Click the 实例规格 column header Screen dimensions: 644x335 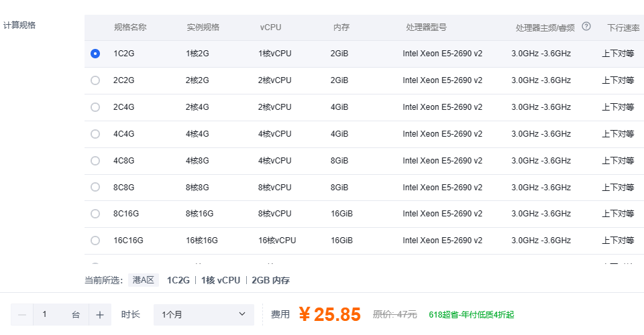(203, 27)
